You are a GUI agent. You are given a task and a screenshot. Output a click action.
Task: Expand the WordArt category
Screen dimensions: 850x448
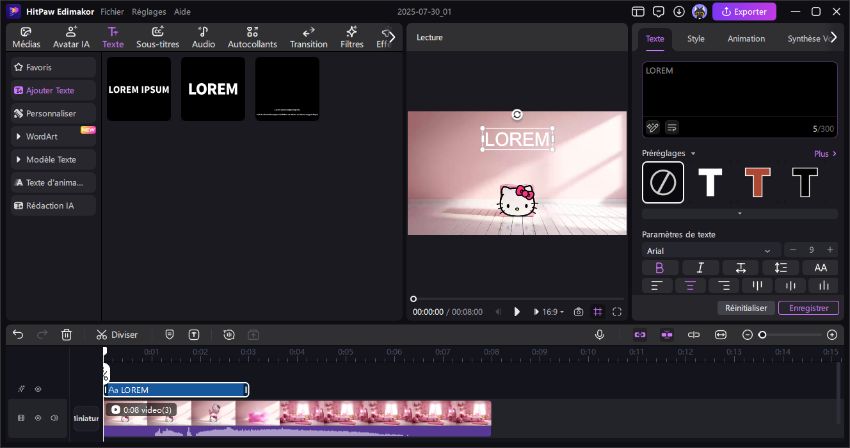coord(53,137)
